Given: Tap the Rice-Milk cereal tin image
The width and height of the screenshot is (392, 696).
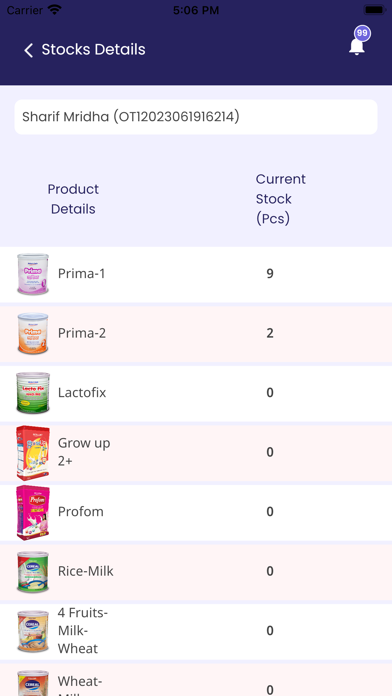Looking at the screenshot, I should click(x=33, y=571).
